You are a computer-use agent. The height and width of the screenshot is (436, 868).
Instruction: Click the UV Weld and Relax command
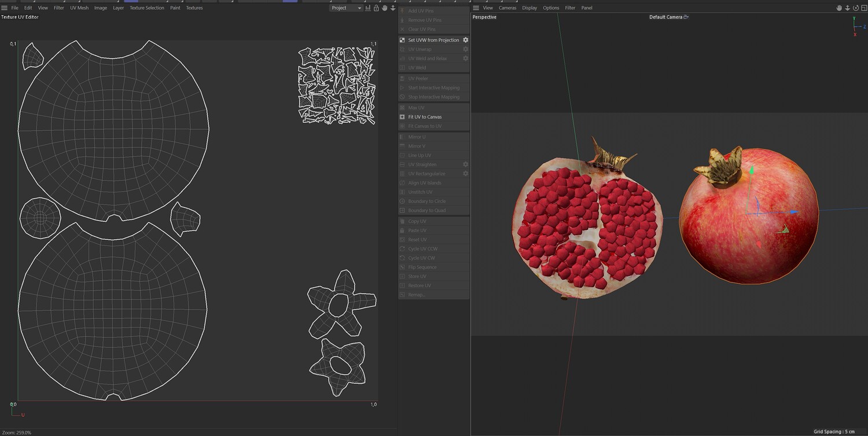click(428, 58)
